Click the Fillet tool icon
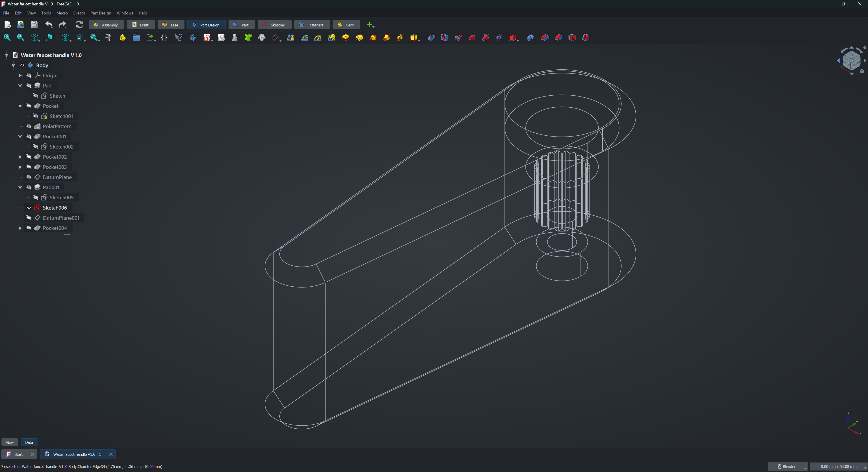Screen dimensions: 868x472 (x=545, y=37)
